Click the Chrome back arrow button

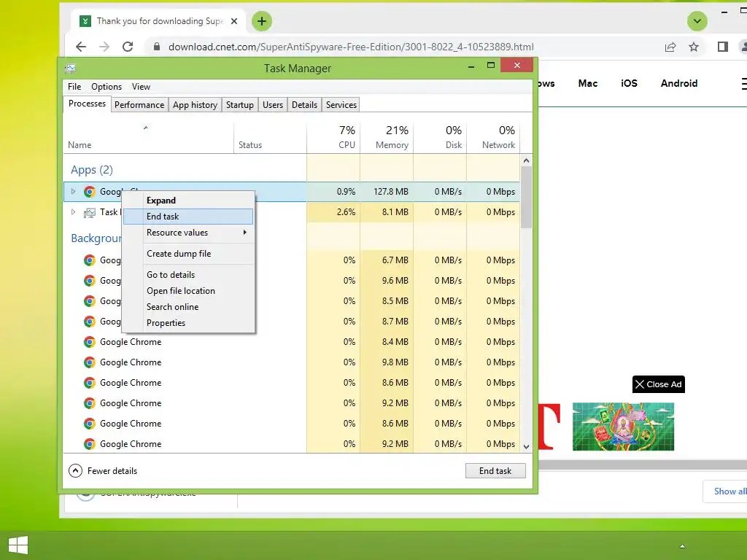point(81,47)
